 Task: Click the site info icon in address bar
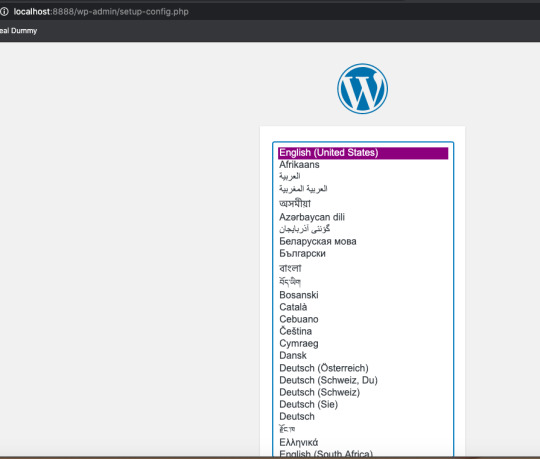tap(4, 12)
